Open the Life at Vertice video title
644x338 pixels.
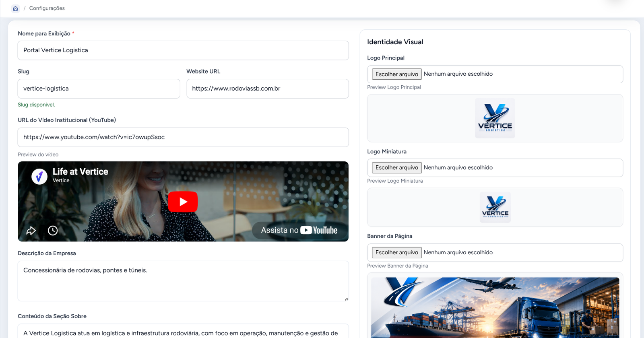click(80, 172)
